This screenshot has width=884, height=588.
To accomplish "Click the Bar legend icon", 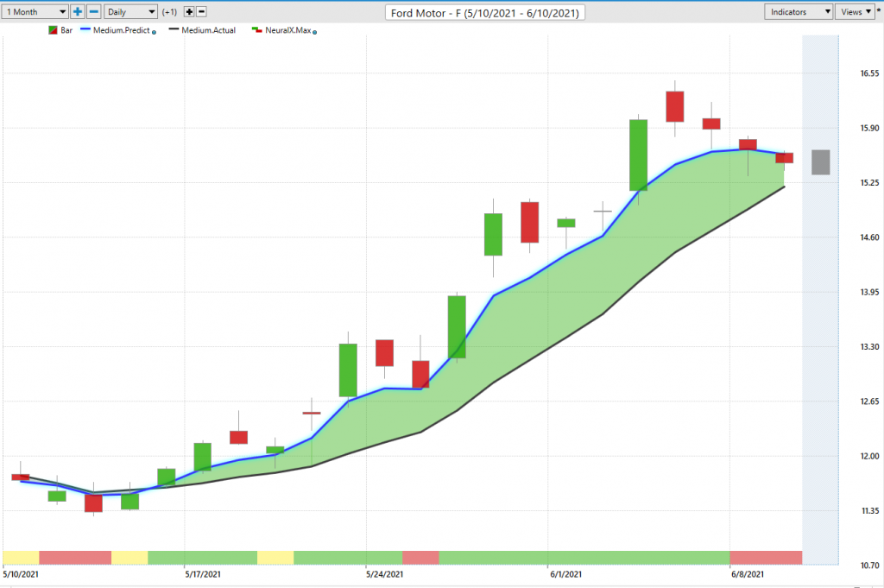I will coord(53,30).
